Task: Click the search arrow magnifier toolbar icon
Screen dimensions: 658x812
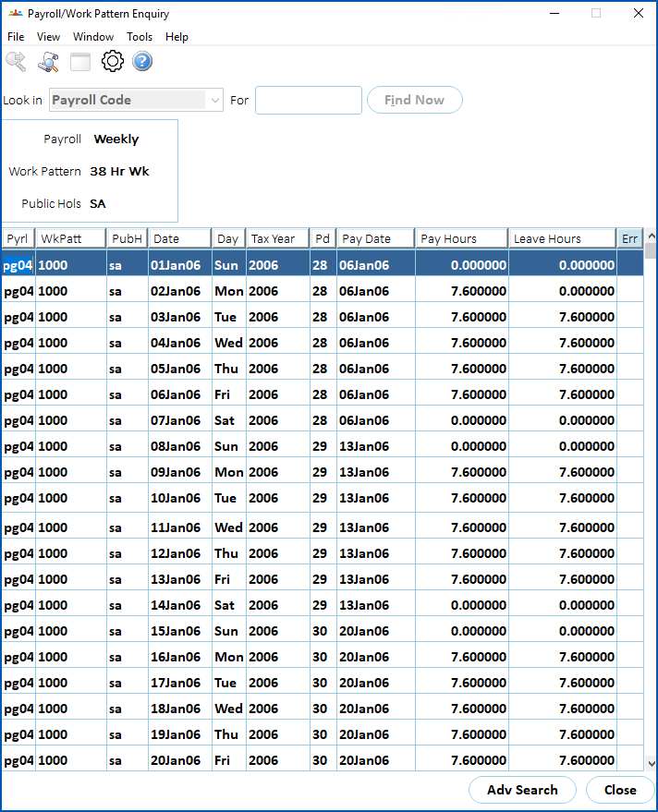Action: [16, 62]
